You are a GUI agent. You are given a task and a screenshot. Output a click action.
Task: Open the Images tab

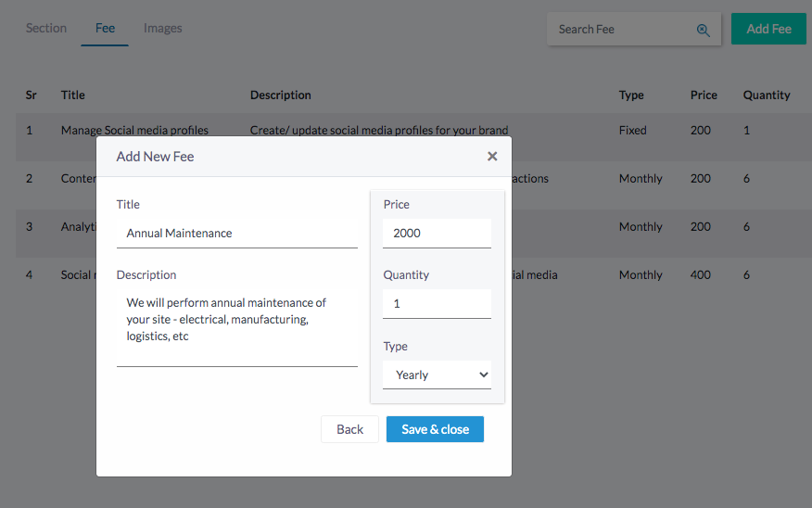(x=163, y=29)
